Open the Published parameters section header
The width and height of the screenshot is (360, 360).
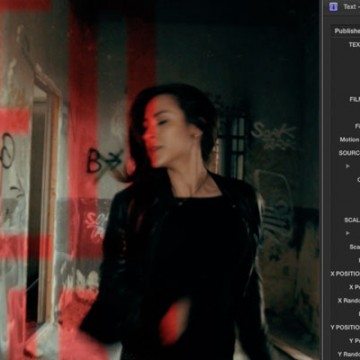(x=346, y=31)
